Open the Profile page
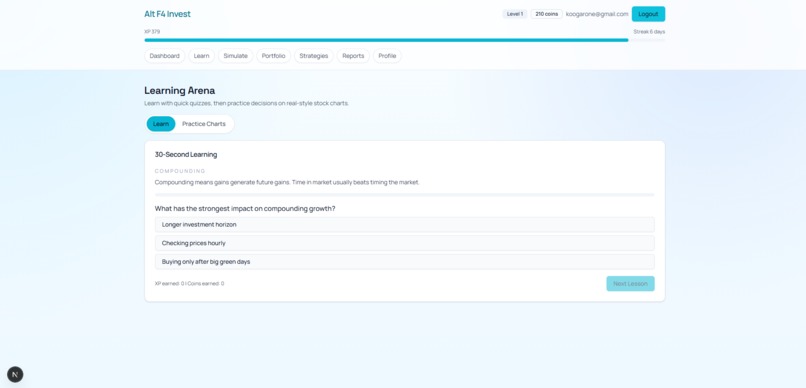The image size is (806, 388). tap(387, 56)
